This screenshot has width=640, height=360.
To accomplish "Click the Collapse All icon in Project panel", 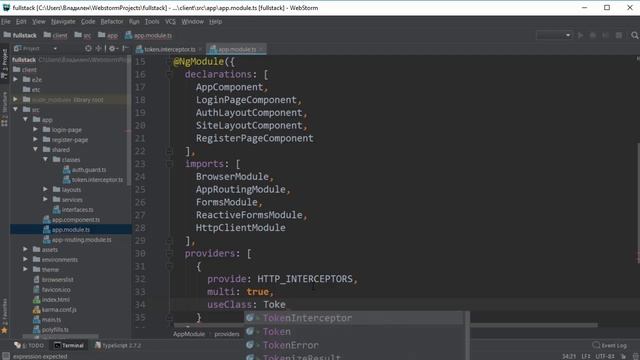I will pos(98,49).
